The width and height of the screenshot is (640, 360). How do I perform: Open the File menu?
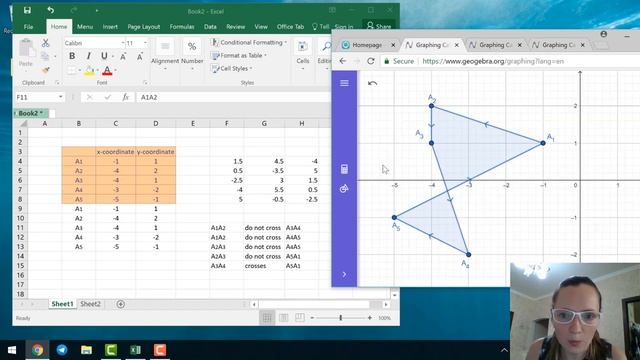(x=28, y=27)
